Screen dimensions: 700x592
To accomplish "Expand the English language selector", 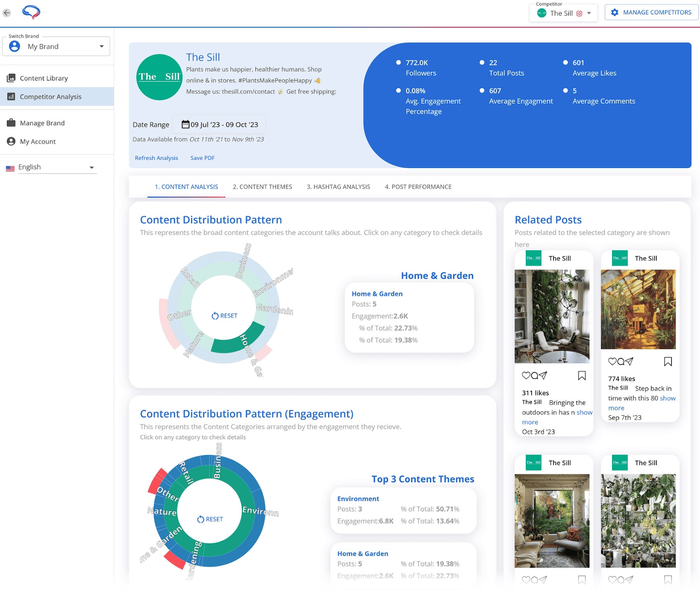I will (91, 167).
